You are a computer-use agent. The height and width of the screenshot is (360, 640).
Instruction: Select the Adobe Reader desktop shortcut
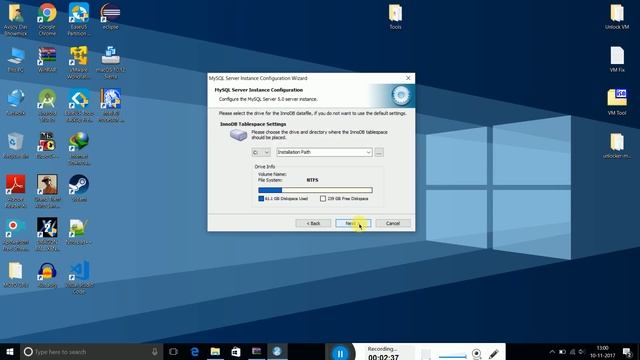(x=16, y=191)
